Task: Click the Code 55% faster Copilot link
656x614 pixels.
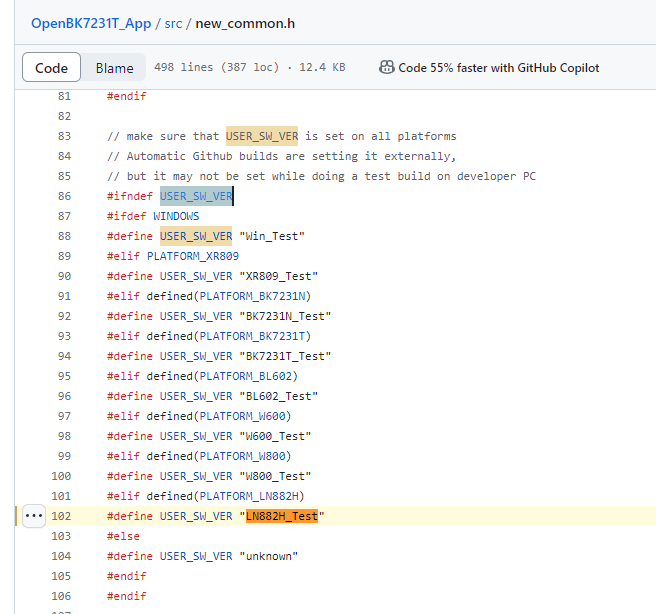Action: [x=498, y=68]
